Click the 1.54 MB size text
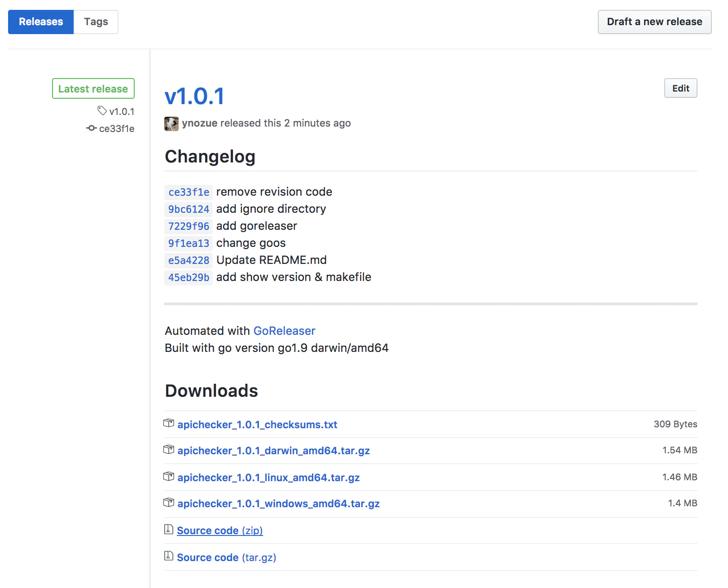Image resolution: width=728 pixels, height=588 pixels. click(680, 450)
